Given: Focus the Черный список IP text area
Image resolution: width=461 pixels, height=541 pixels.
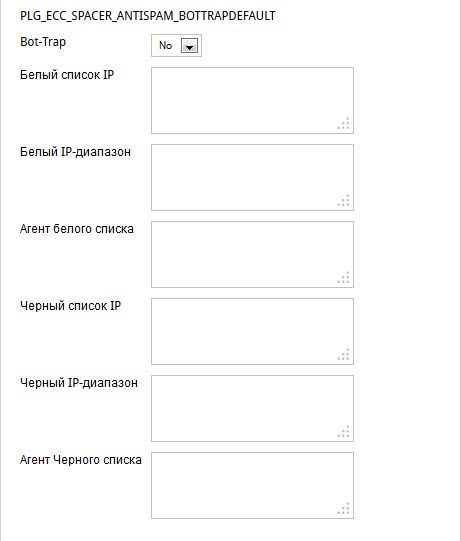Looking at the screenshot, I should pyautogui.click(x=253, y=331).
